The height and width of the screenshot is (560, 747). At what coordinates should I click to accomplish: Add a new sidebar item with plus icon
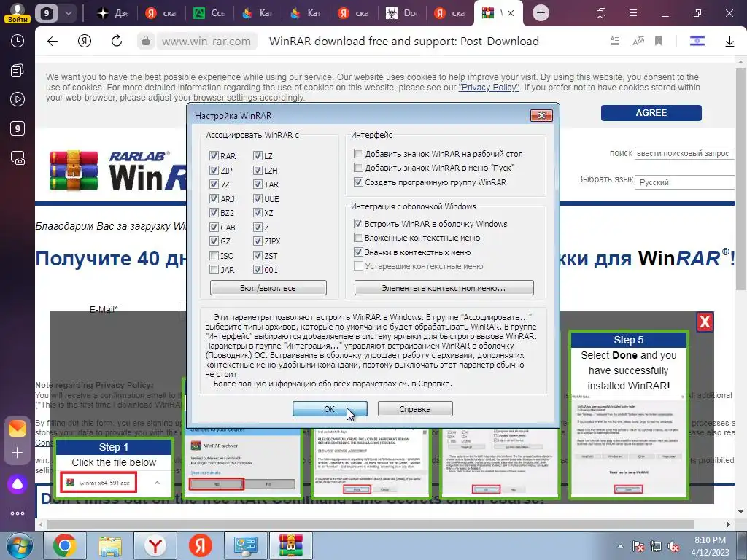point(18,452)
